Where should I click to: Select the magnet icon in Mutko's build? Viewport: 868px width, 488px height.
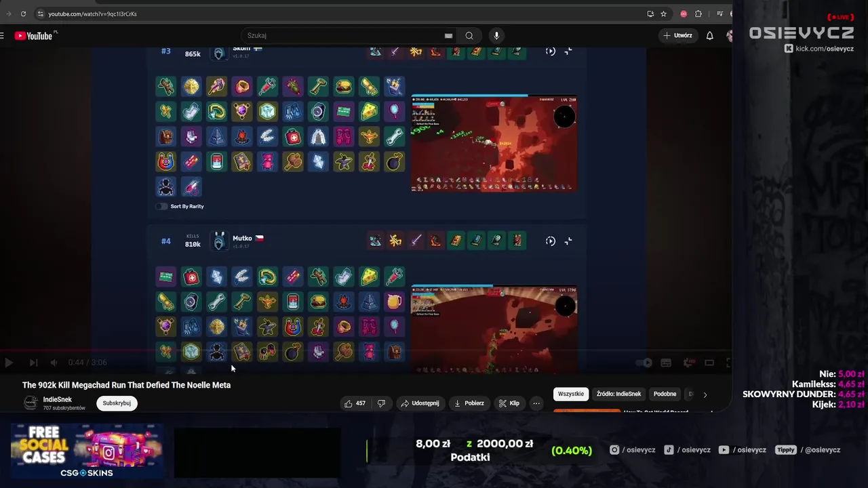293,327
